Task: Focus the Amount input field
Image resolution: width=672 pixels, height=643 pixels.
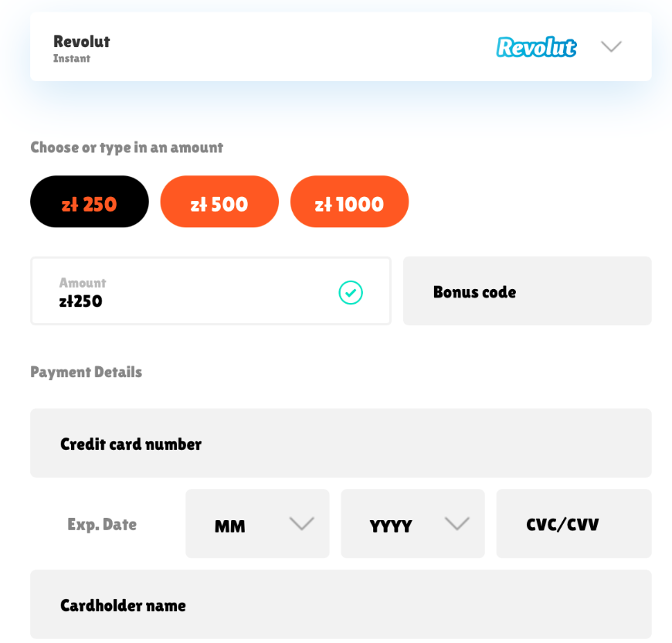Action: click(211, 291)
